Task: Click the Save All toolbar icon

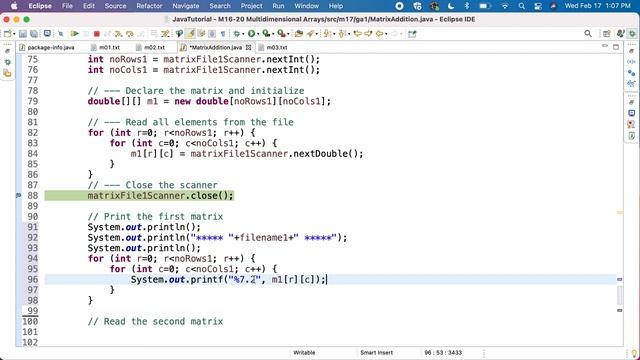Action: [x=33, y=34]
